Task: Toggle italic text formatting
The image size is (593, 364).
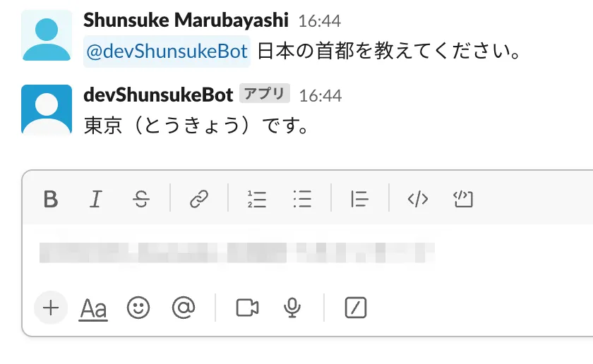Action: [95, 200]
